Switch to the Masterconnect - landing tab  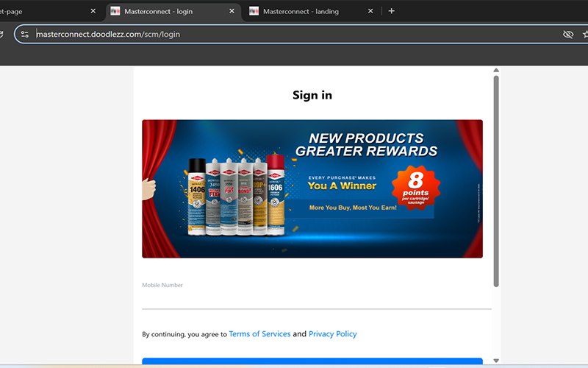click(301, 11)
